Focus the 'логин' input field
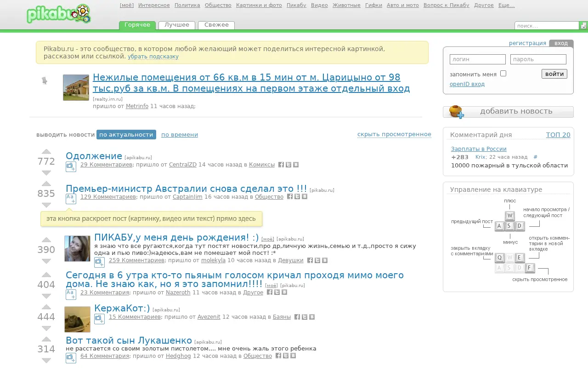The image size is (588, 368). (478, 59)
